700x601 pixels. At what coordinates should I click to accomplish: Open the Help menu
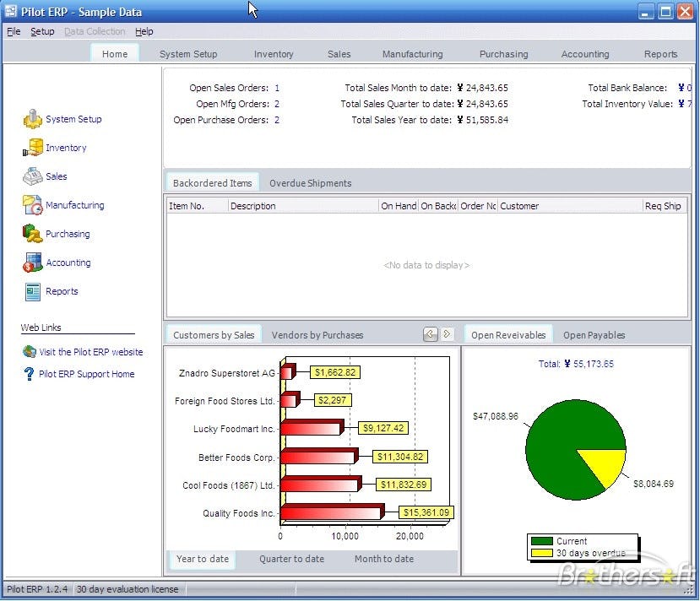tap(144, 31)
